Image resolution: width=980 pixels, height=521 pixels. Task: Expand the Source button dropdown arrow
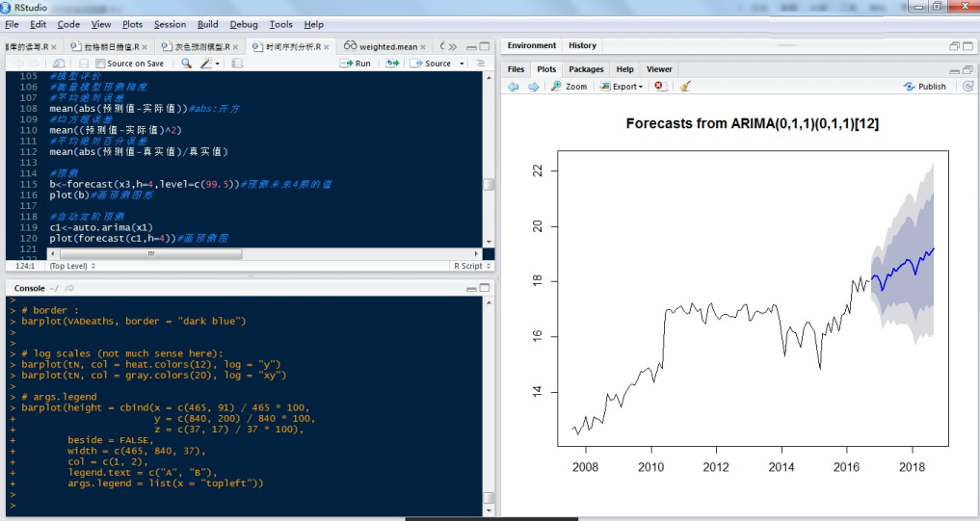(462, 64)
